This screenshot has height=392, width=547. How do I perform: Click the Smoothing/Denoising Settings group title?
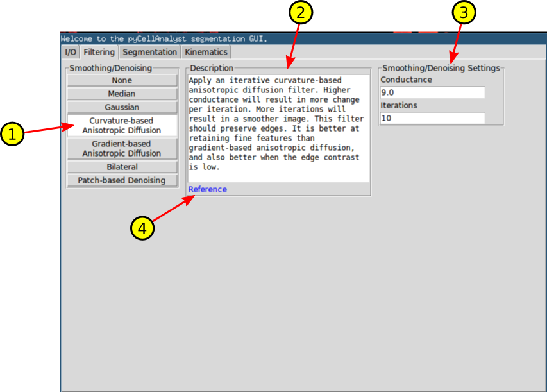click(x=441, y=68)
